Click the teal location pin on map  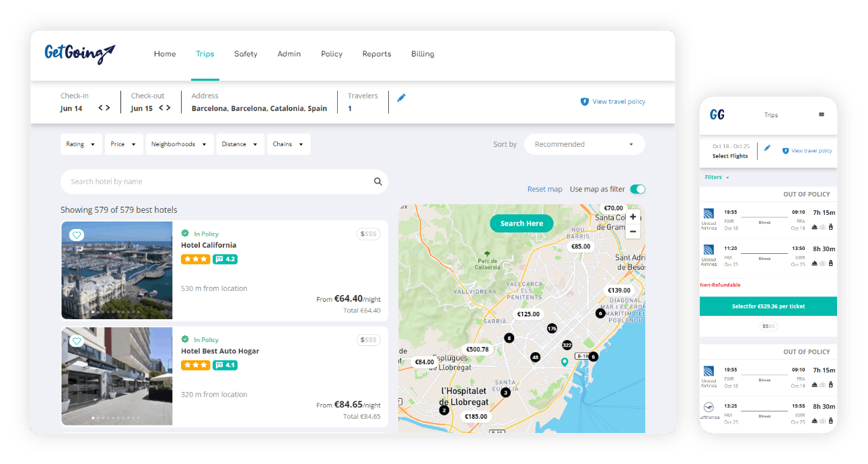(x=565, y=362)
